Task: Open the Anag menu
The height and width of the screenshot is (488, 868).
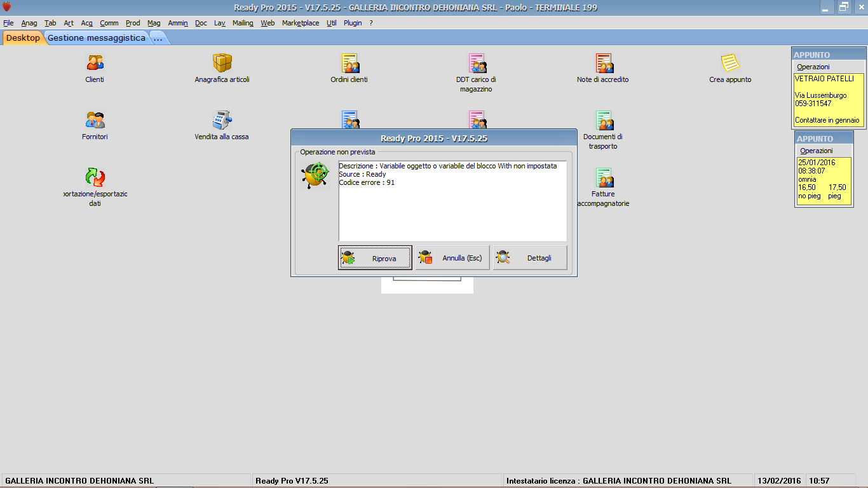Action: [29, 23]
